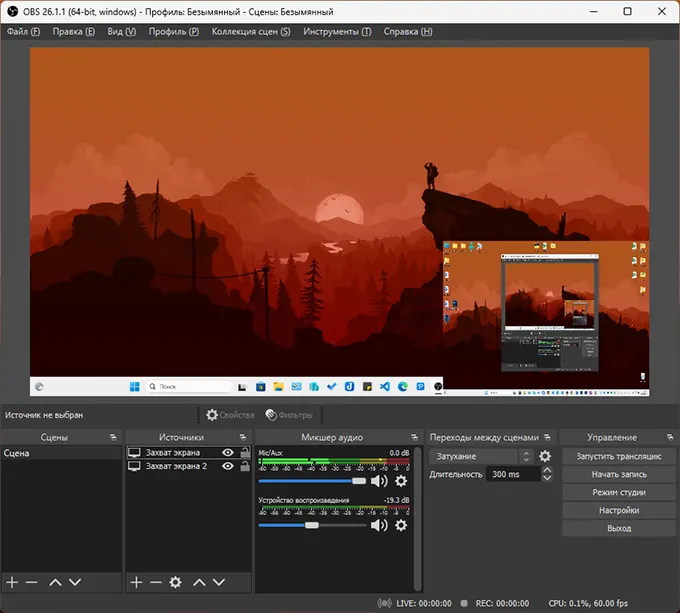
Task: Click the add source plus icon
Action: tap(136, 582)
